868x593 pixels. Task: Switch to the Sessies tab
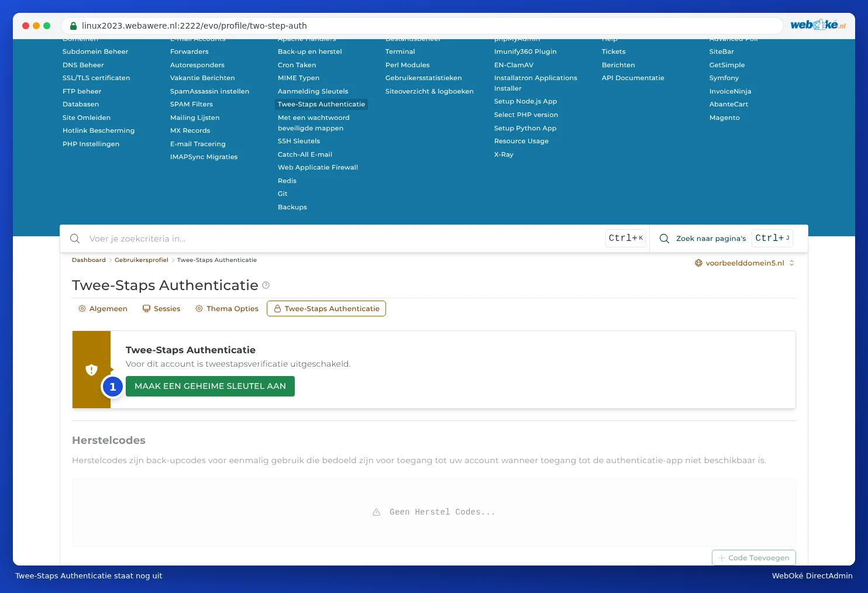161,309
